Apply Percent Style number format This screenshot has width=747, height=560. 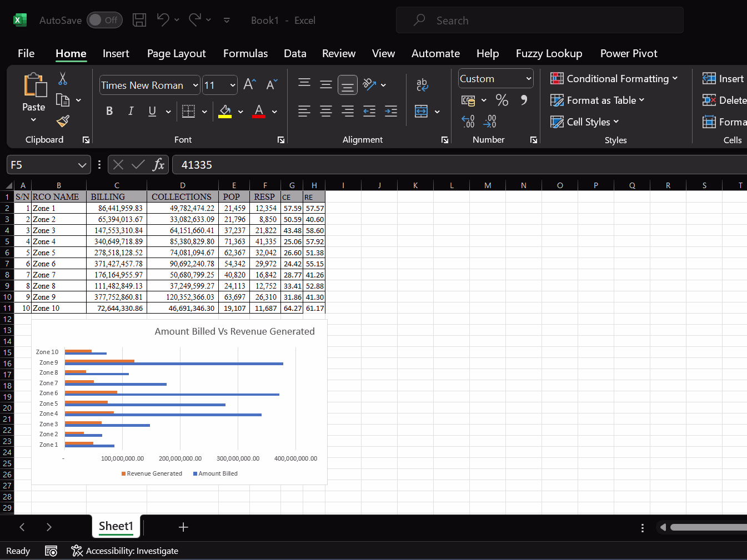coord(502,100)
